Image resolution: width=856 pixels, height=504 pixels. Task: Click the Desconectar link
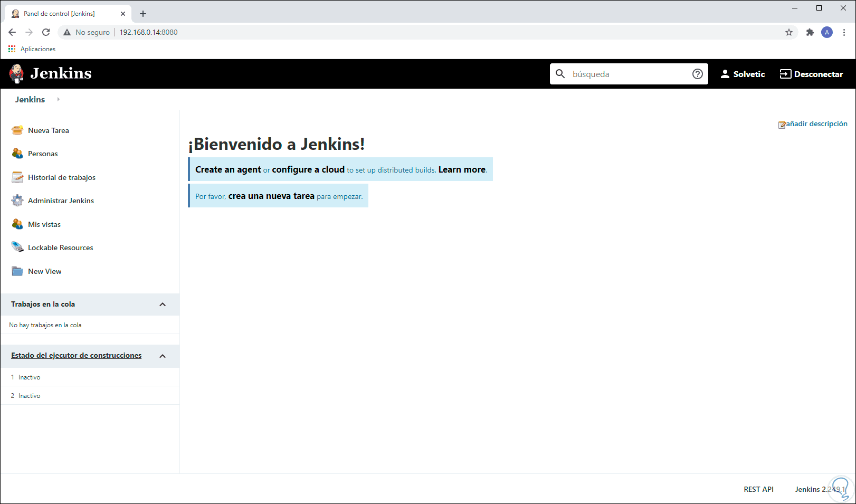pos(819,74)
